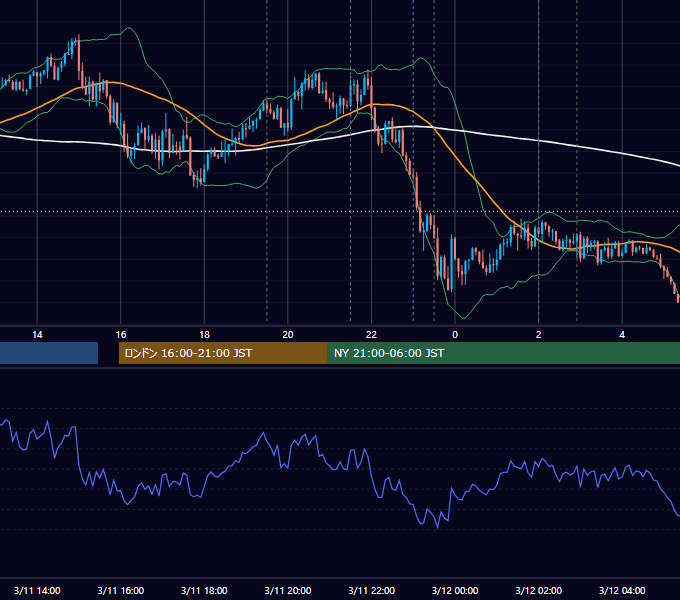Select the hour label 2 on time axis

coord(539,335)
